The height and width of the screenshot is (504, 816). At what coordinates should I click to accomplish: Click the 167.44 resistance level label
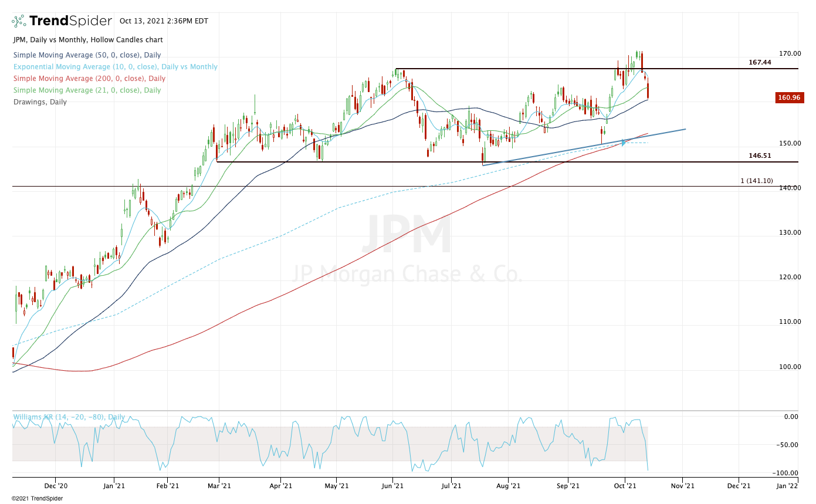point(760,62)
